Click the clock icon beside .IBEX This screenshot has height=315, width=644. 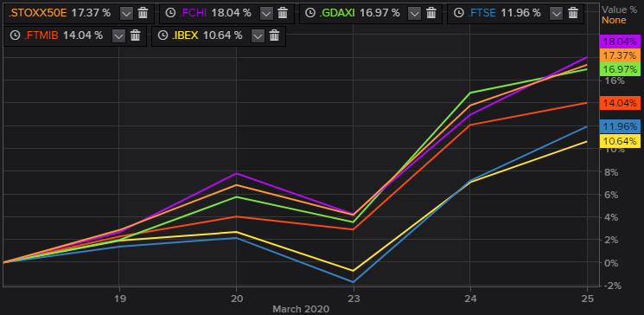(x=163, y=35)
